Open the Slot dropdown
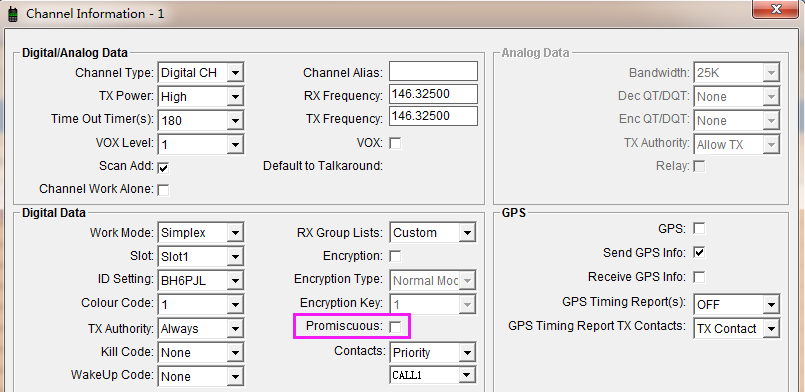805x392 pixels. point(201,257)
